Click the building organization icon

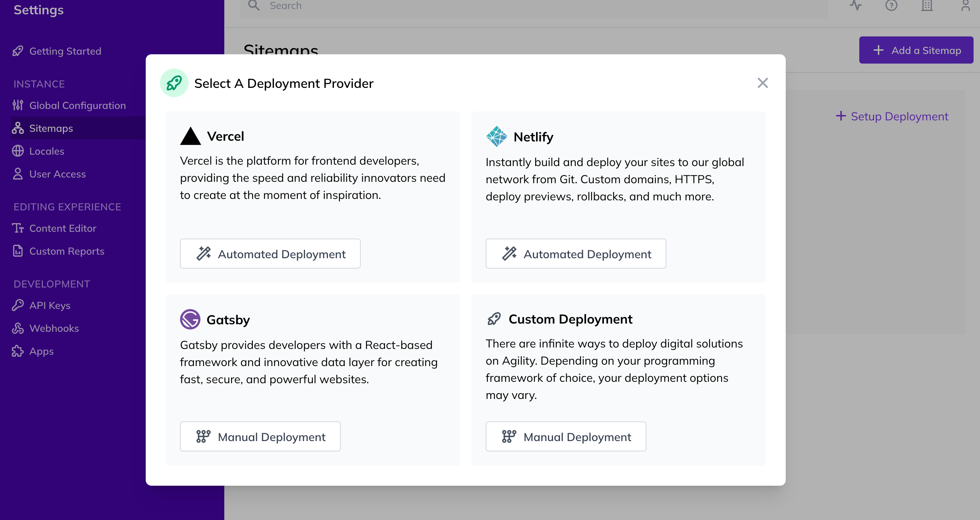click(x=927, y=5)
